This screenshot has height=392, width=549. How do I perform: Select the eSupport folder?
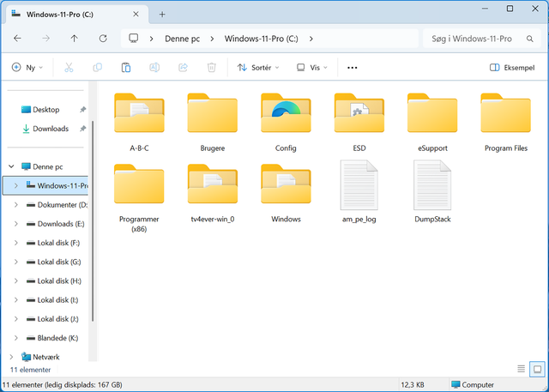pos(432,123)
